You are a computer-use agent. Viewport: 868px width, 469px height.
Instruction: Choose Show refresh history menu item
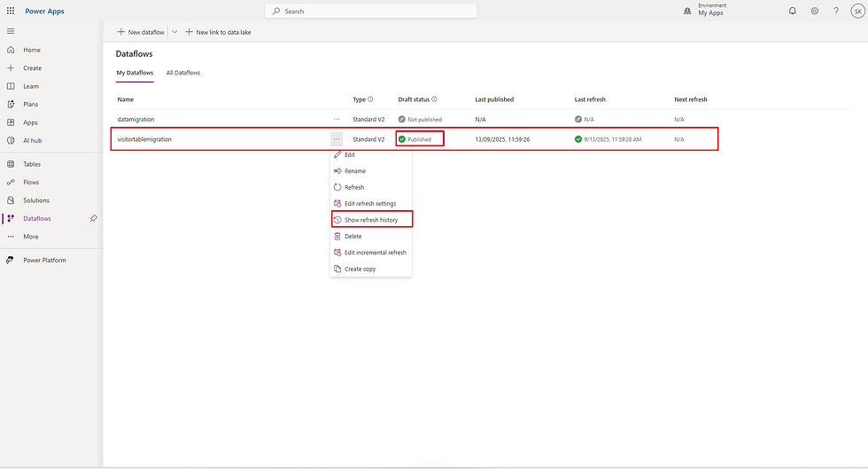tap(371, 220)
